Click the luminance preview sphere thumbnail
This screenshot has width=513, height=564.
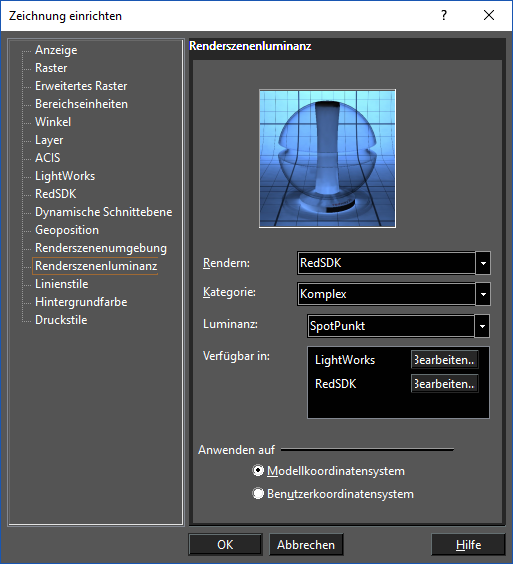click(x=327, y=159)
